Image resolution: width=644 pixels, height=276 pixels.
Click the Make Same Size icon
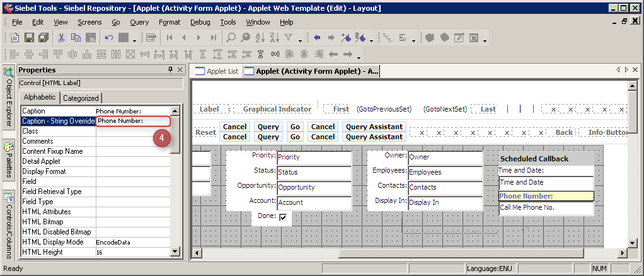tap(130, 54)
